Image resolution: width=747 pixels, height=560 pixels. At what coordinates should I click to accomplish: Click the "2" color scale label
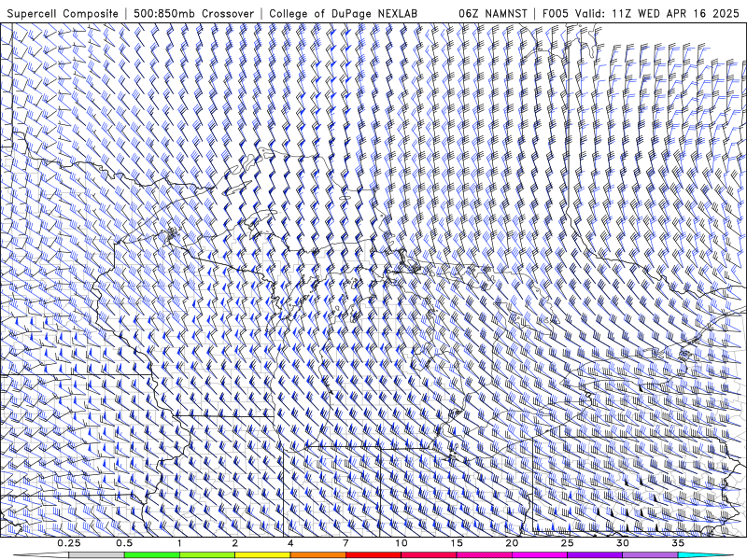pyautogui.click(x=235, y=543)
